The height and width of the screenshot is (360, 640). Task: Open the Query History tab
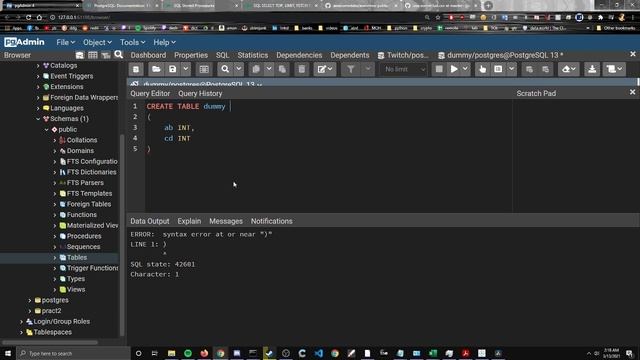(200, 93)
